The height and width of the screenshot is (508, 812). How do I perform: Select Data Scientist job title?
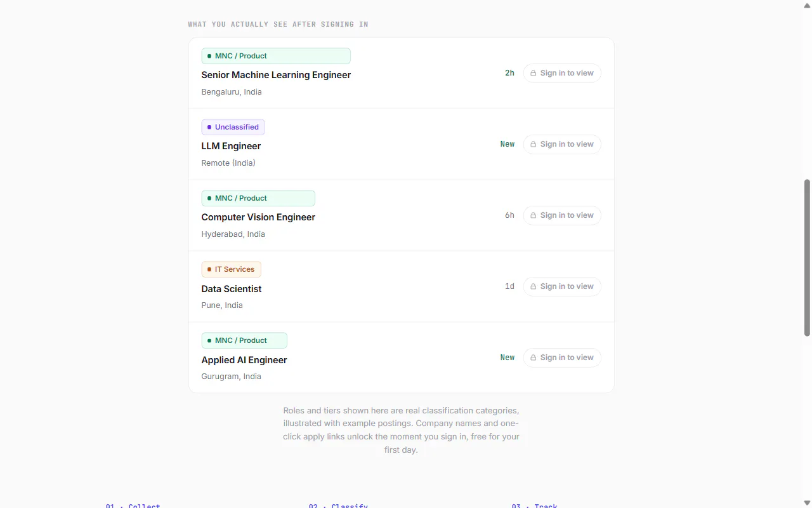coord(232,289)
